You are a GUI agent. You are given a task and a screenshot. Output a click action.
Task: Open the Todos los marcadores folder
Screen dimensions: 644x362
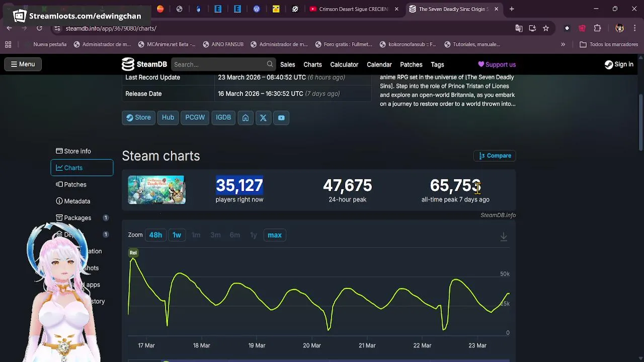coord(609,44)
